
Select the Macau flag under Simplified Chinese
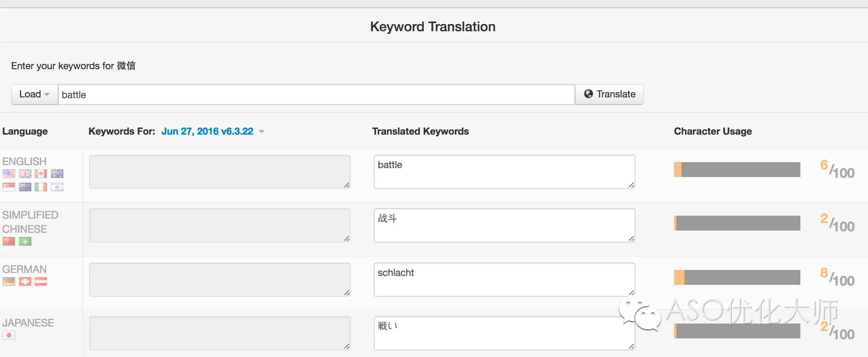25,242
